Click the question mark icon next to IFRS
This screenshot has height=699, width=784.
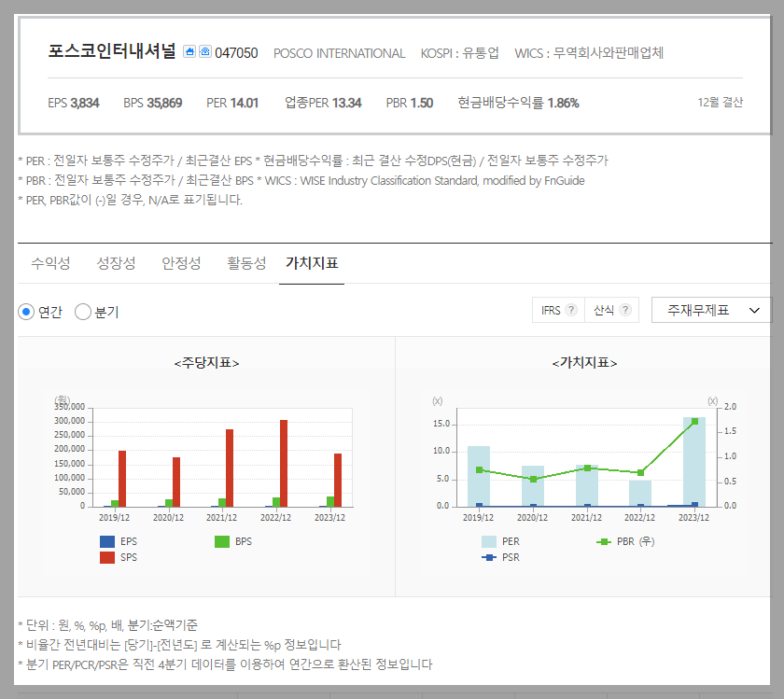click(x=571, y=310)
